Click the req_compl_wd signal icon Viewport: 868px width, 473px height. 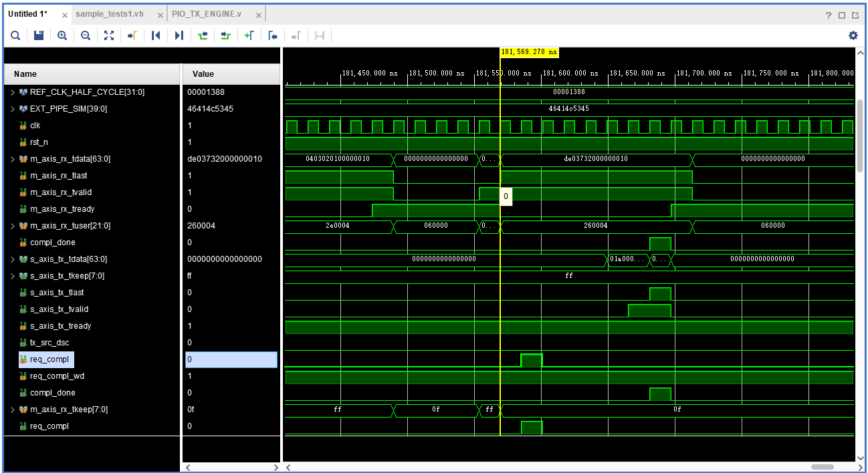23,376
